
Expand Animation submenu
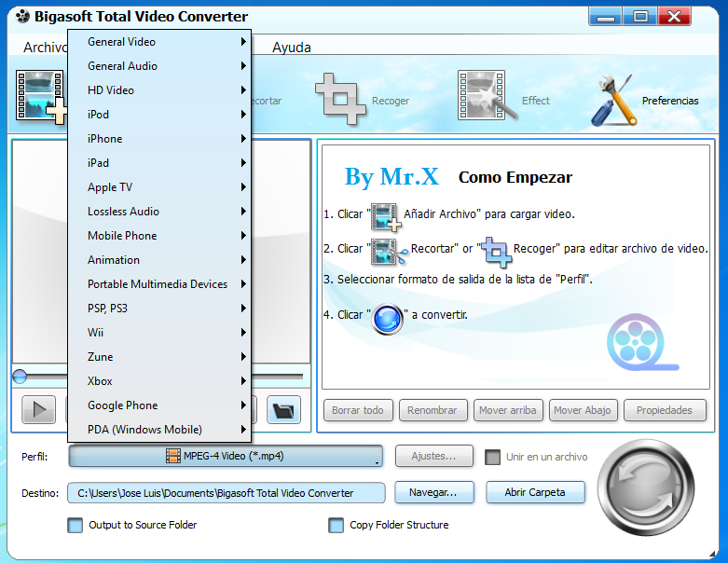pos(159,259)
